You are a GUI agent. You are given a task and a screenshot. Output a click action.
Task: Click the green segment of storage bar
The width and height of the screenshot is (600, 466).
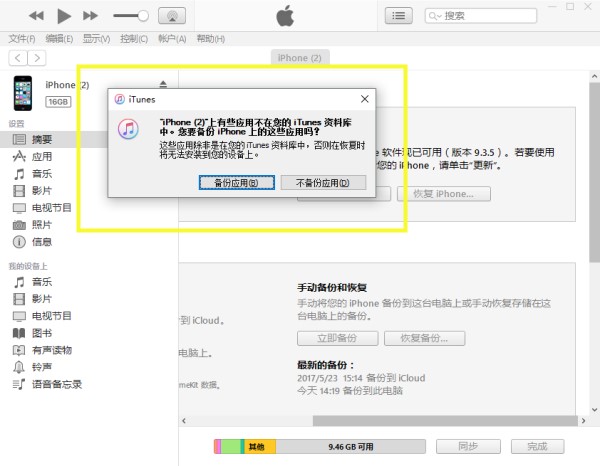click(x=231, y=446)
